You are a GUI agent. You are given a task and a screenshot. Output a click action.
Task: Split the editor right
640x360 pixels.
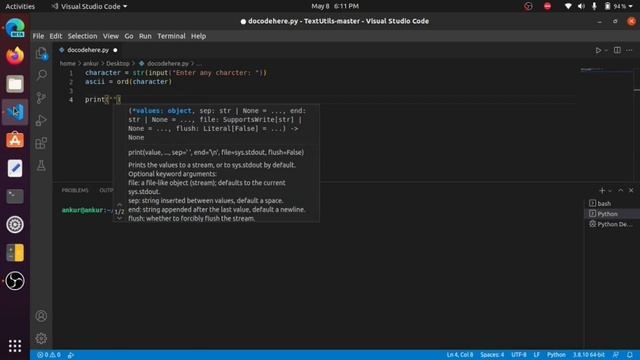pyautogui.click(x=617, y=50)
